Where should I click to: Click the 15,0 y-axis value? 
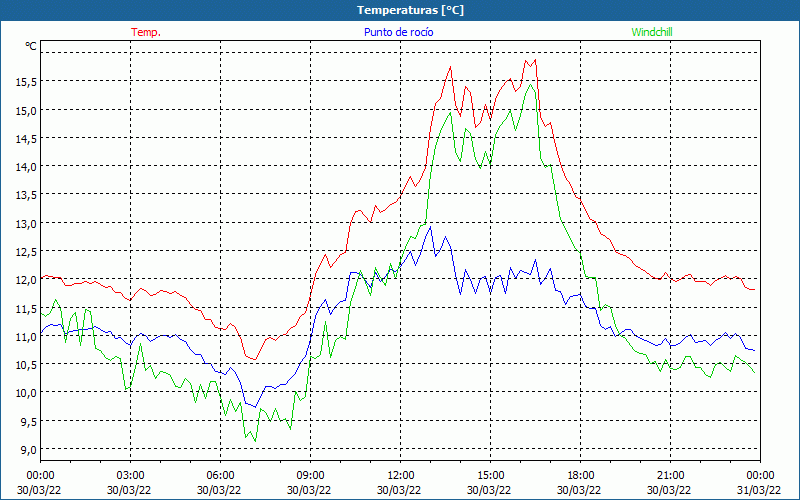25,110
